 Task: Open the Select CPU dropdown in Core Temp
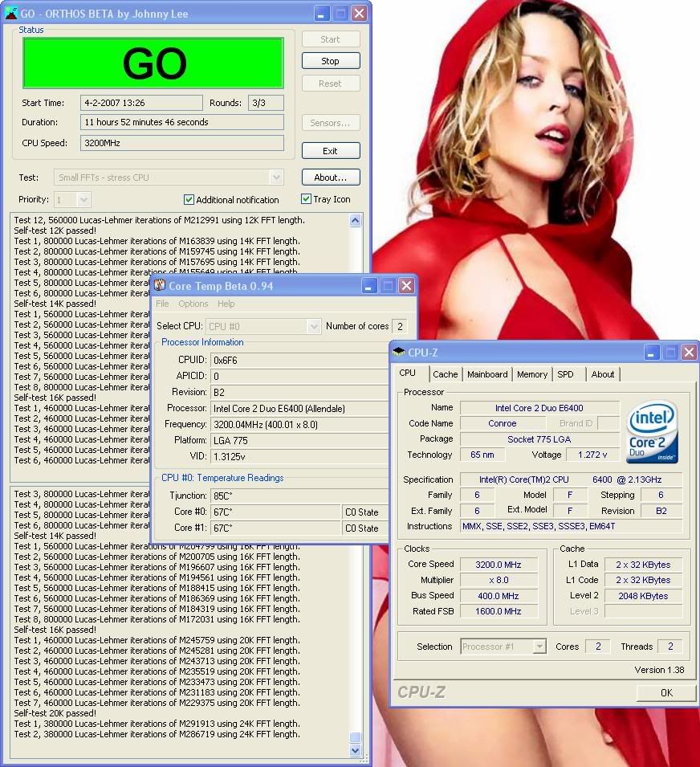point(314,326)
